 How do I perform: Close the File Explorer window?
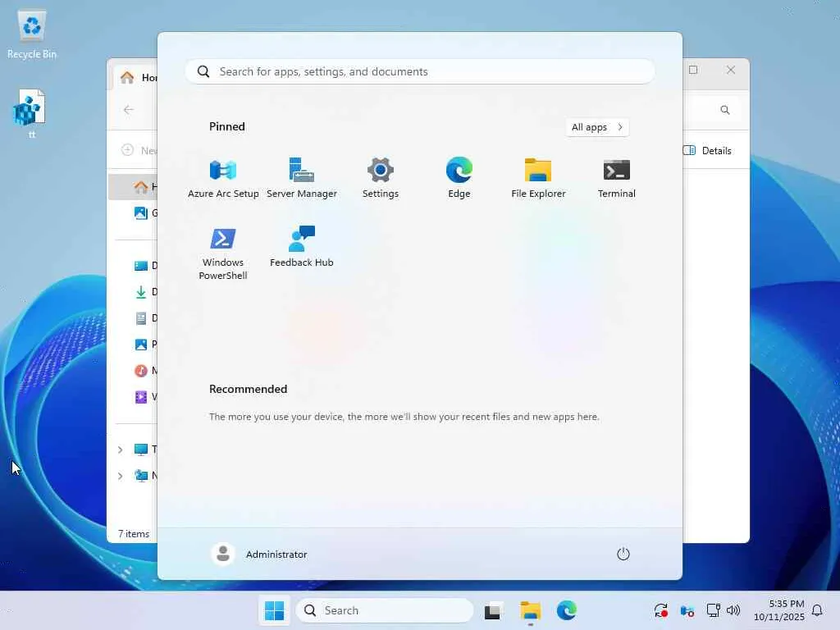point(731,70)
